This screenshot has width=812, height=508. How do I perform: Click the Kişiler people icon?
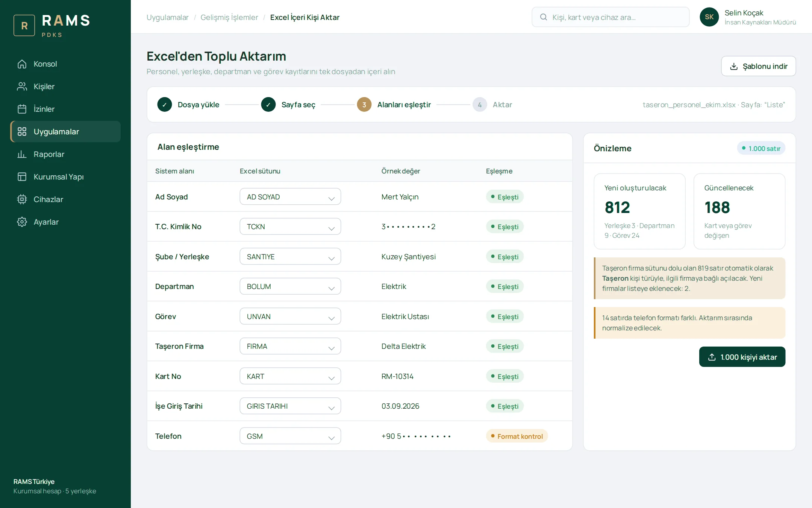22,87
